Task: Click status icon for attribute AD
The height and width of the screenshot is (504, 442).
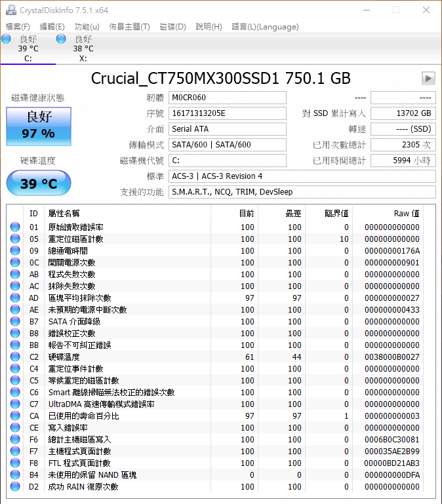Action: (15, 298)
